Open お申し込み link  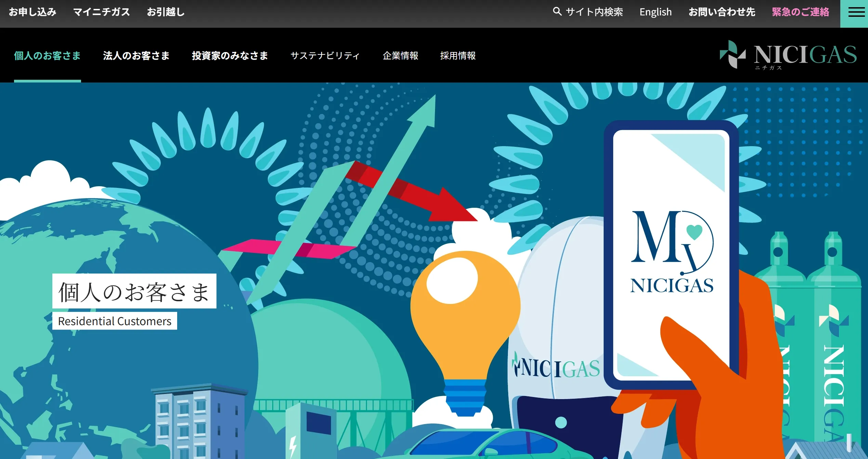point(32,12)
